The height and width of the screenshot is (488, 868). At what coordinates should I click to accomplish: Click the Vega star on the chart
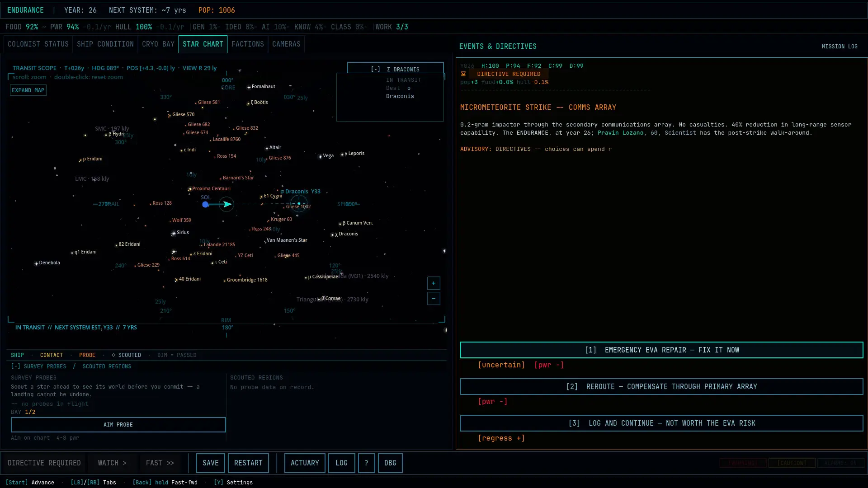point(320,156)
